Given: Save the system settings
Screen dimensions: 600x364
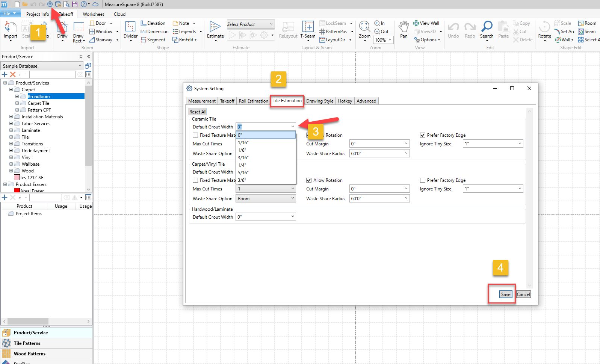Looking at the screenshot, I should click(x=506, y=295).
